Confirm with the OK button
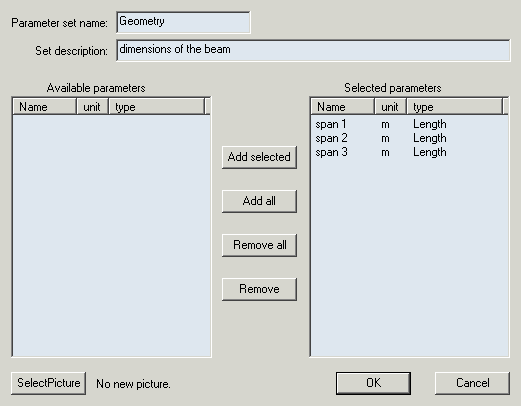521x406 pixels. coord(373,383)
